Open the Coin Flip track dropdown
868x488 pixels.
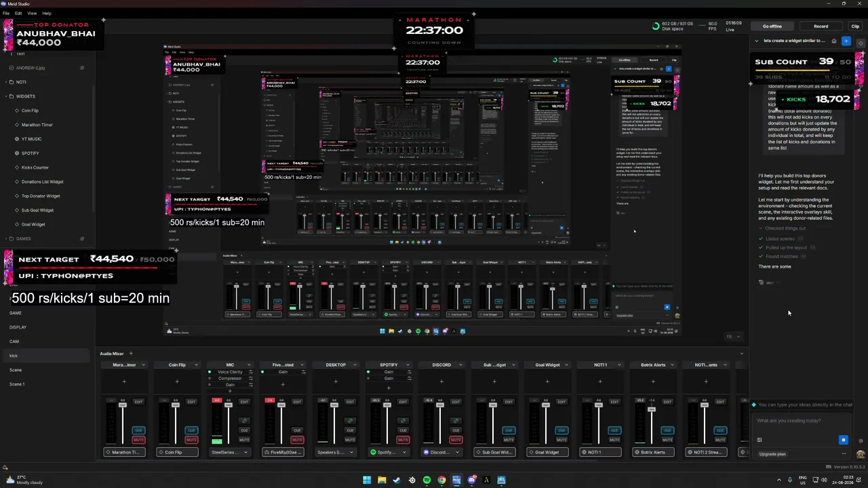click(197, 365)
